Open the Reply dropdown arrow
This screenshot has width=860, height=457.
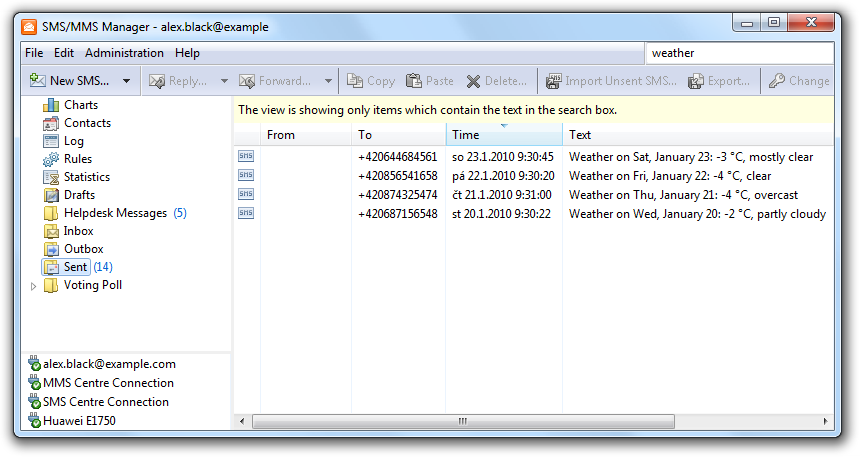(x=224, y=81)
